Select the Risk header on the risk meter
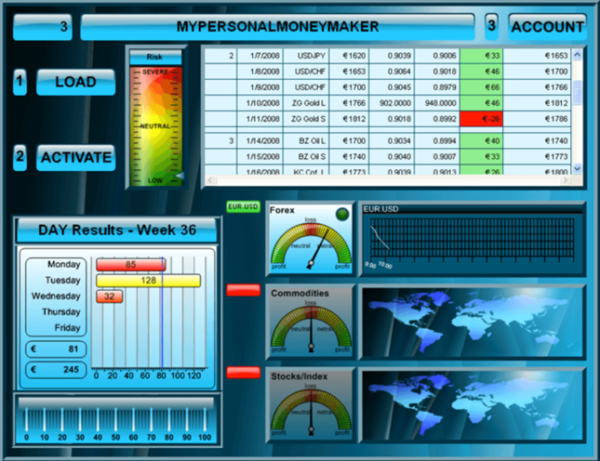This screenshot has width=600, height=461. click(155, 57)
